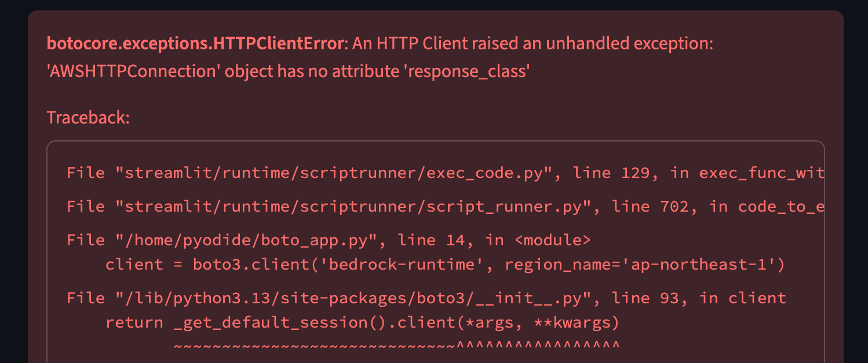Click the Traceback: label

(x=88, y=118)
